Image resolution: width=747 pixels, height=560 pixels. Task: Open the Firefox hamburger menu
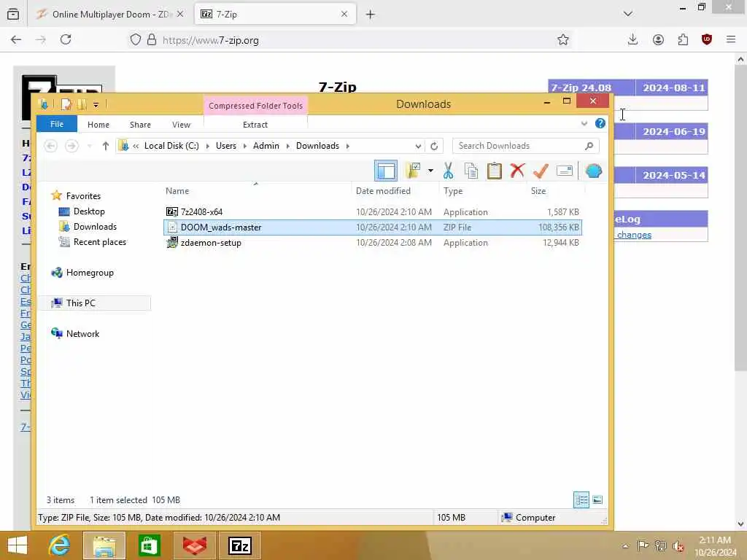pos(731,39)
